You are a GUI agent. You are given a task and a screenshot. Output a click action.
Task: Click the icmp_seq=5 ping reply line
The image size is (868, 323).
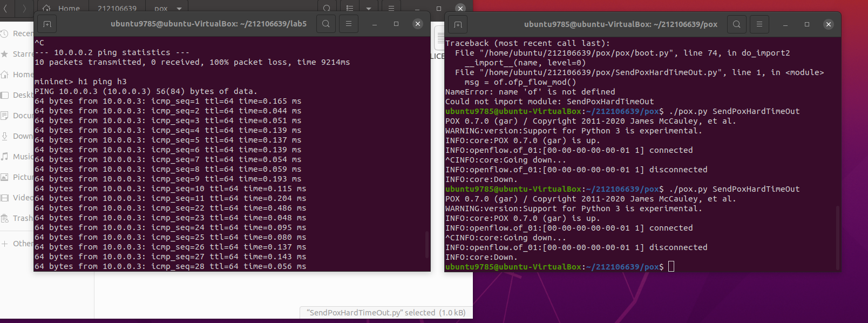pos(168,140)
